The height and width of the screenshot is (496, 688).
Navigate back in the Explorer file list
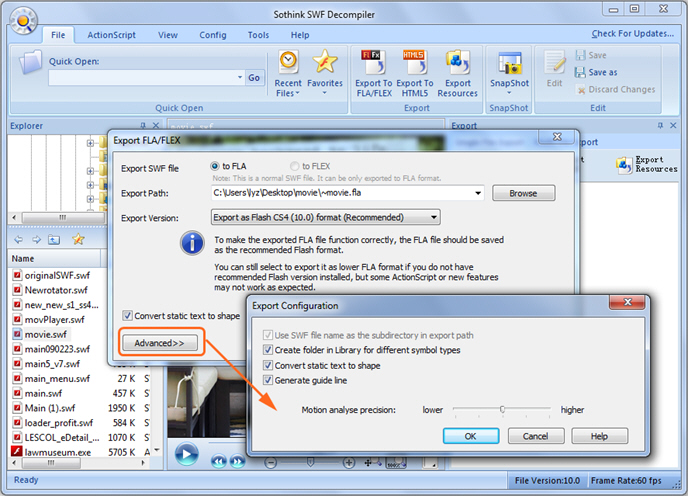click(x=18, y=240)
